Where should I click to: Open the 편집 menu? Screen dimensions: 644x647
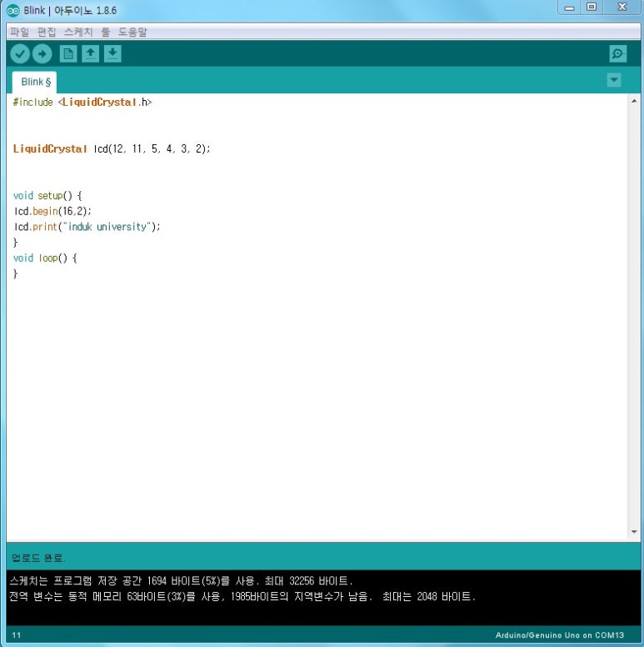click(x=47, y=32)
